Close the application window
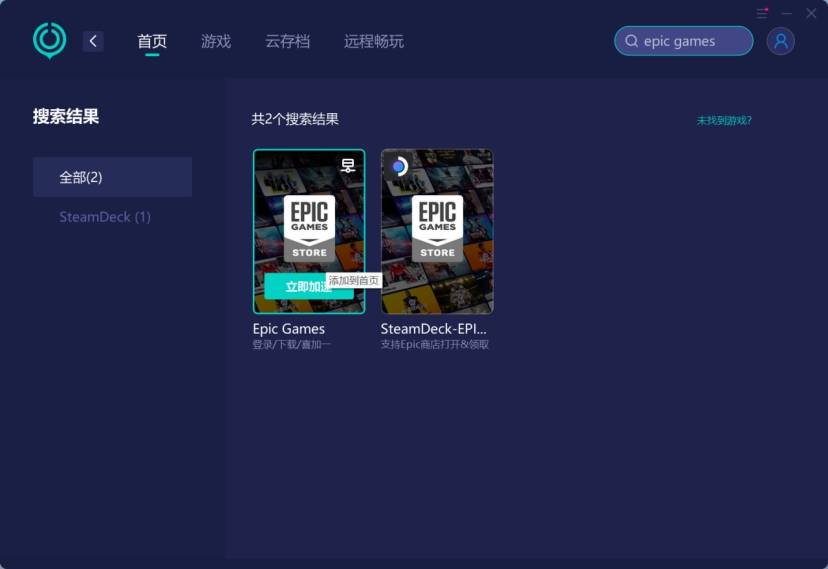This screenshot has height=569, width=828. click(x=811, y=13)
